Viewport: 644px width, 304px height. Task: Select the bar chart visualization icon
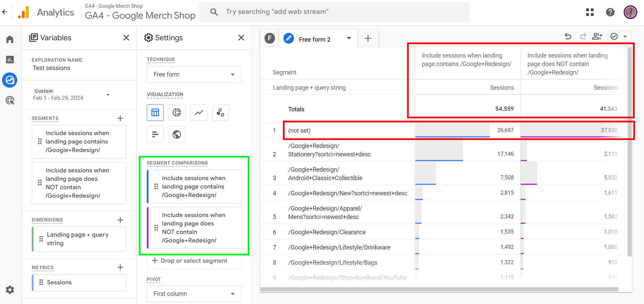point(155,134)
